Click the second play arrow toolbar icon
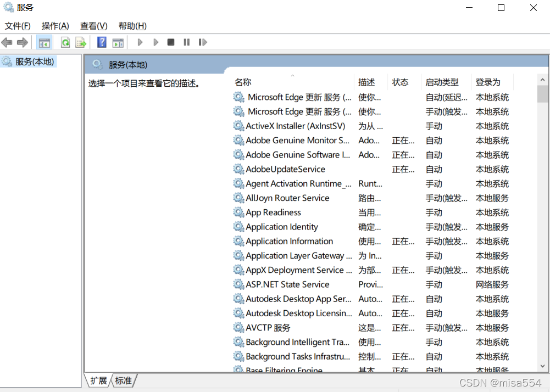Viewport: 550px width, 392px height. point(155,42)
